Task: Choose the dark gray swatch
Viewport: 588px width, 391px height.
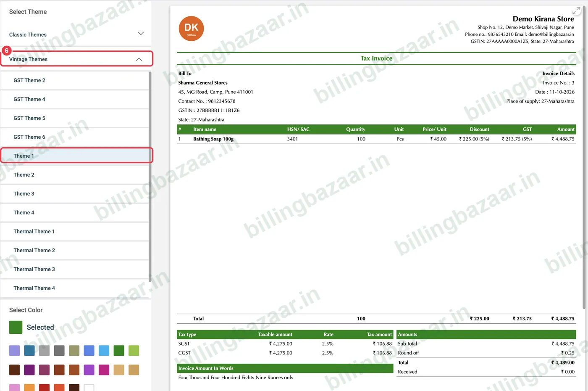Action: tap(59, 351)
